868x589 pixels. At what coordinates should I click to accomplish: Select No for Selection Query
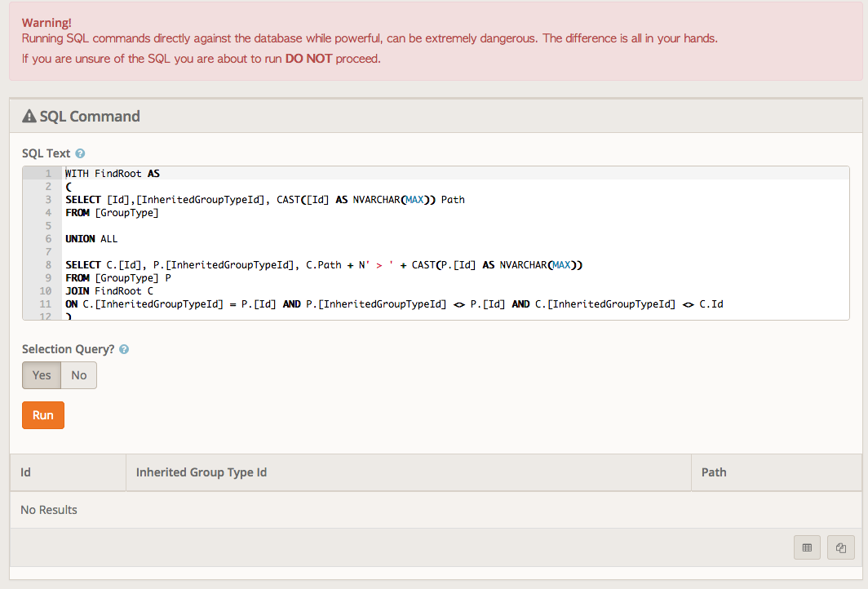79,375
